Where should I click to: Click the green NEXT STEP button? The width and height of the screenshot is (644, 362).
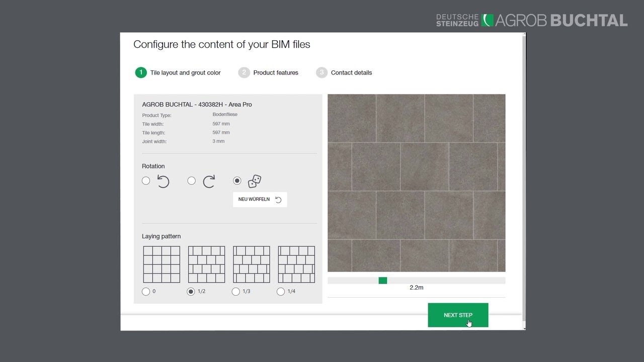458,315
